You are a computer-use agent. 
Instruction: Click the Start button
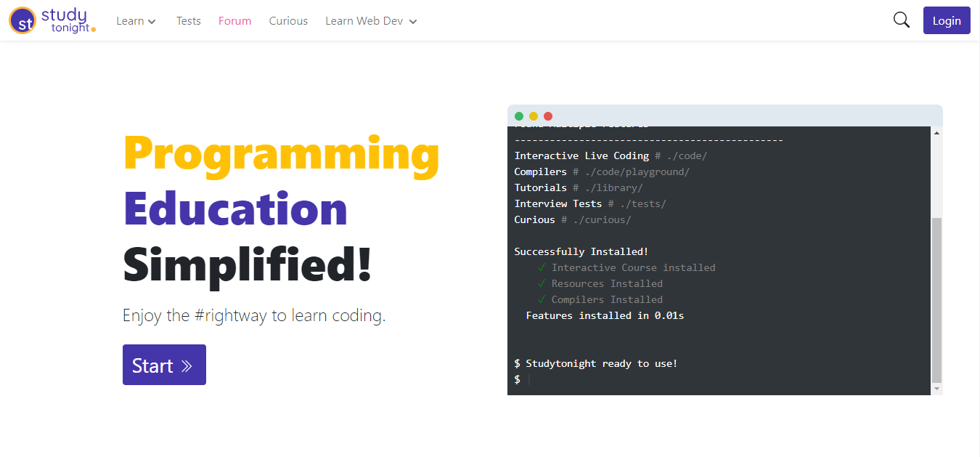[164, 365]
